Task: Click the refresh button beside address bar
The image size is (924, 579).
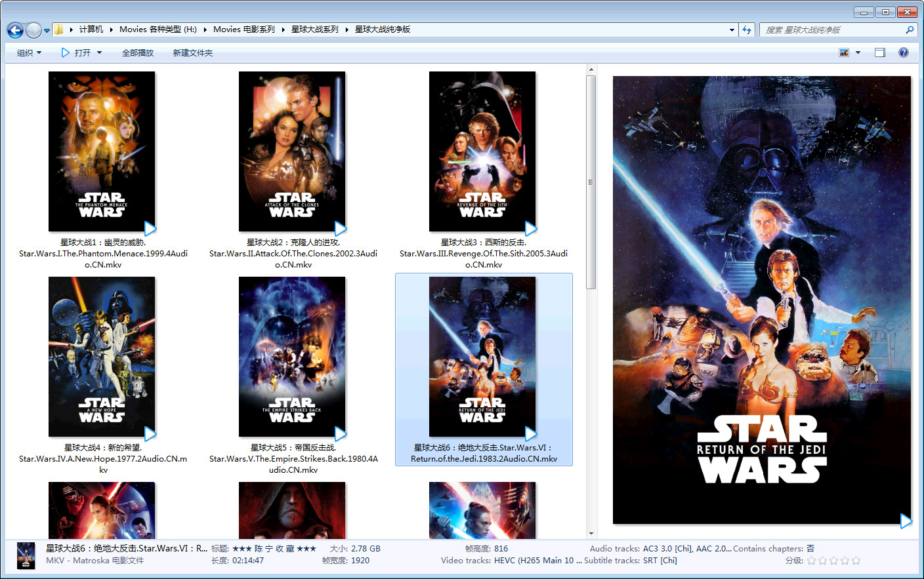Action: pos(747,30)
